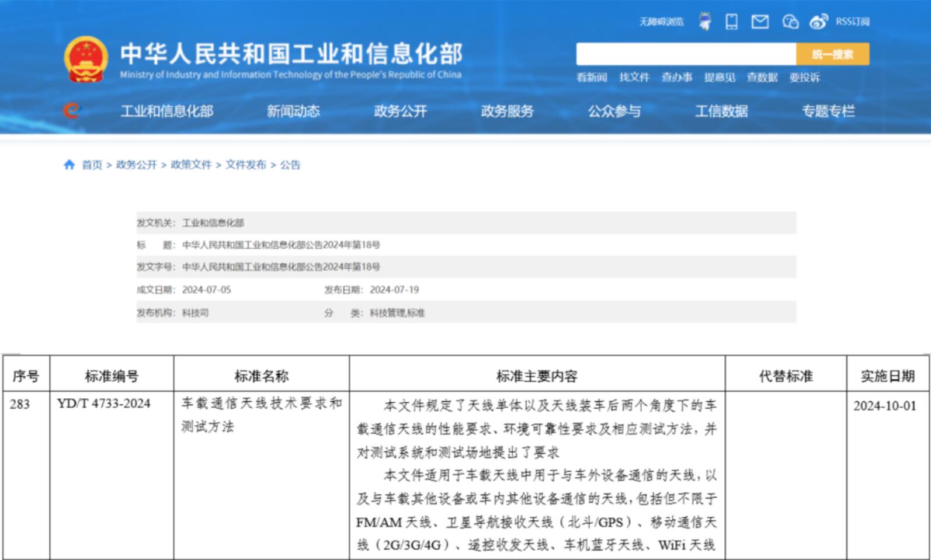Screen dimensions: 931x560
Task: Click the 统一搜索 search button
Action: click(x=833, y=54)
